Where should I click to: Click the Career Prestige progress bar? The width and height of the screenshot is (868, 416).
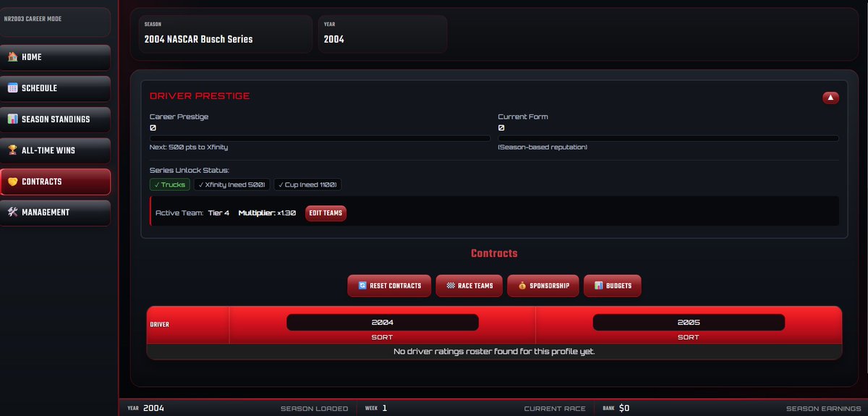pyautogui.click(x=320, y=138)
